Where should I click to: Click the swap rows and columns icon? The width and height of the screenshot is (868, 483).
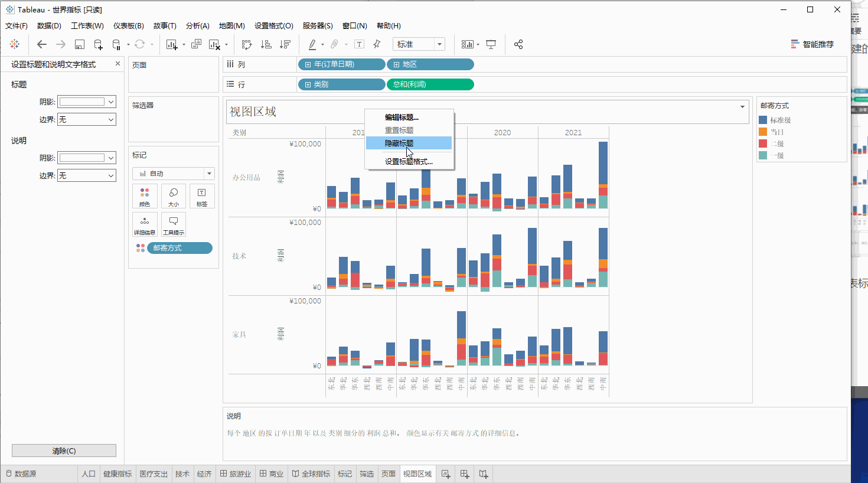click(x=247, y=44)
